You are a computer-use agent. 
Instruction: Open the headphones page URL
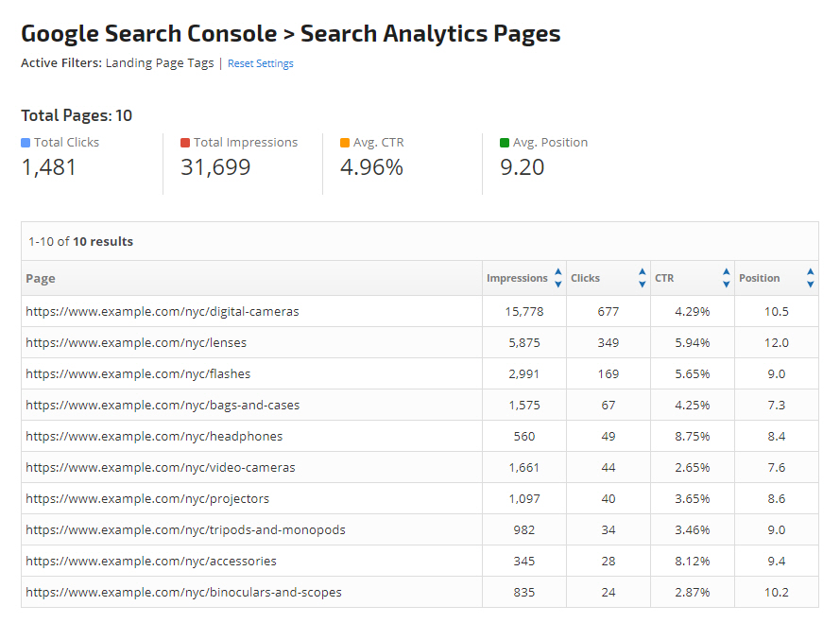tap(154, 436)
